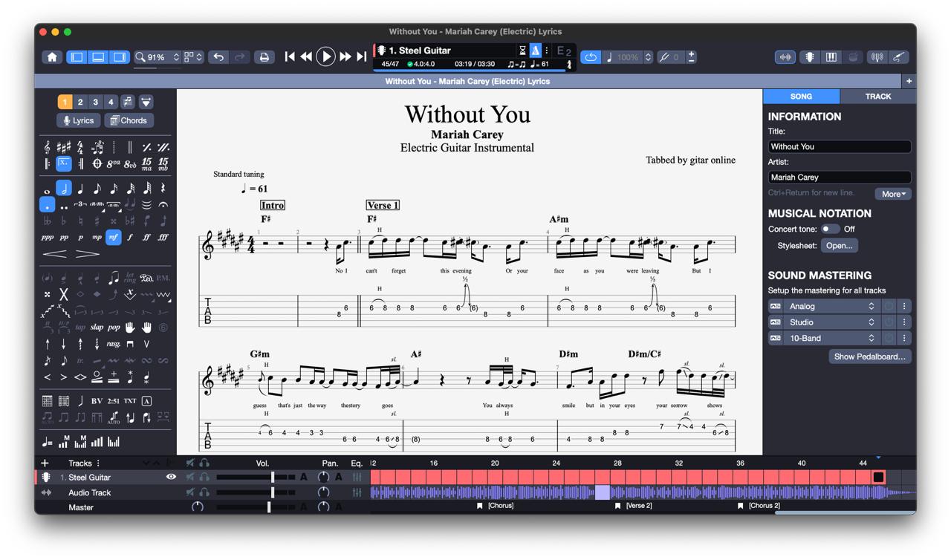Viewport: 951px width, 560px height.
Task: Switch to the TRACK tab
Action: pyautogui.click(x=877, y=97)
